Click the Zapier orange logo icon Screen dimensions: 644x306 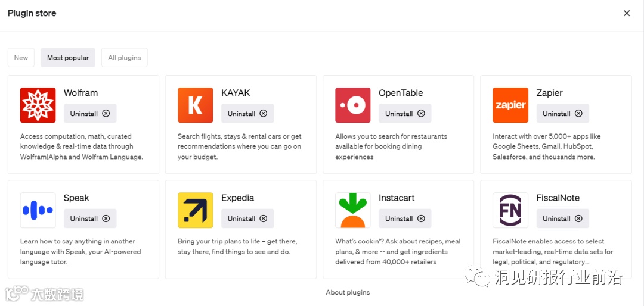(510, 105)
